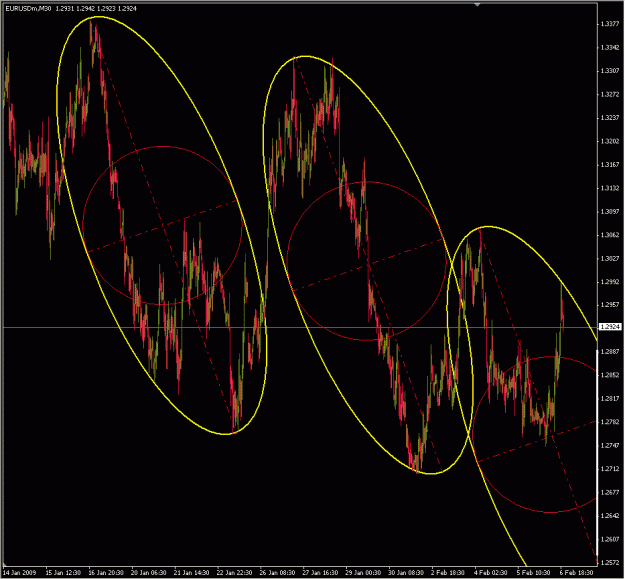Click the 1.3167 price axis label
The image size is (625, 579).
(610, 165)
